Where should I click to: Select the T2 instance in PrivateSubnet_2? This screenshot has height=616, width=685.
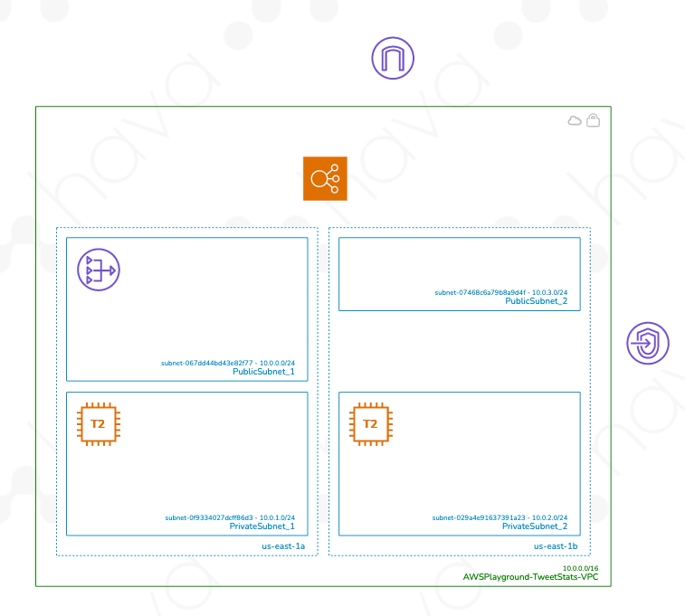click(370, 424)
